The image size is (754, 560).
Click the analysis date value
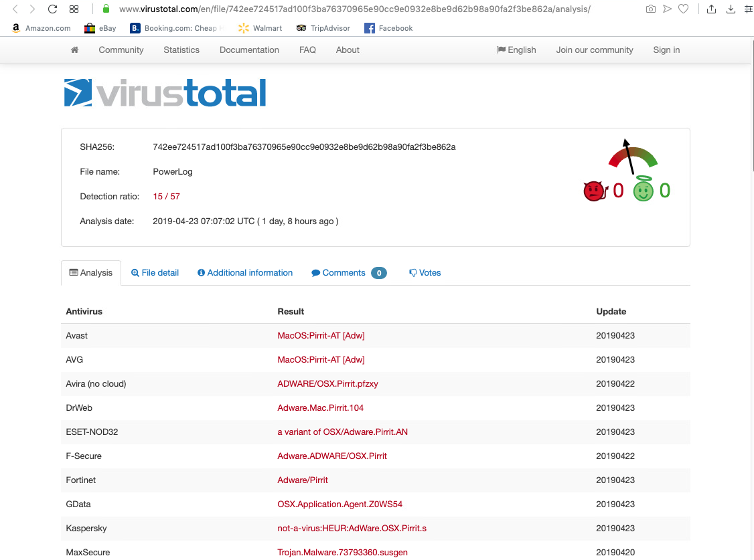pos(246,221)
